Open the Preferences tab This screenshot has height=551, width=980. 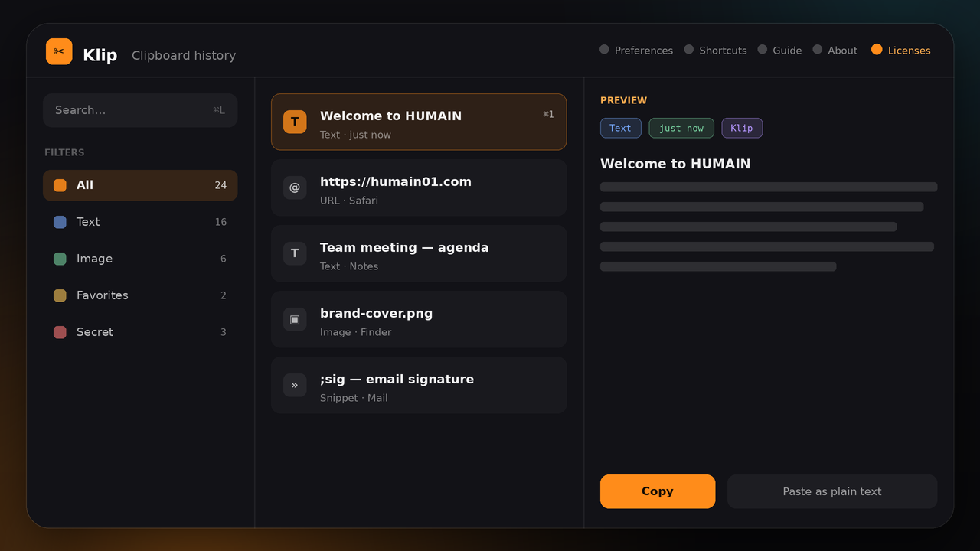pyautogui.click(x=636, y=50)
